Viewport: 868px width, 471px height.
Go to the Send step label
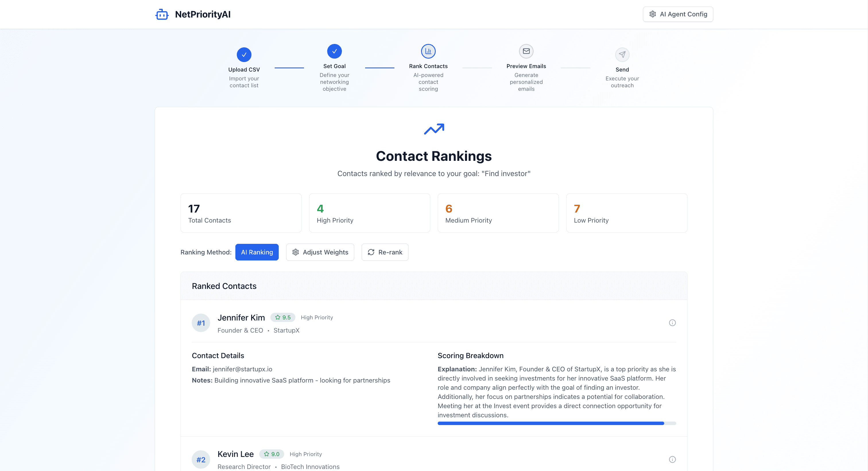coord(622,70)
